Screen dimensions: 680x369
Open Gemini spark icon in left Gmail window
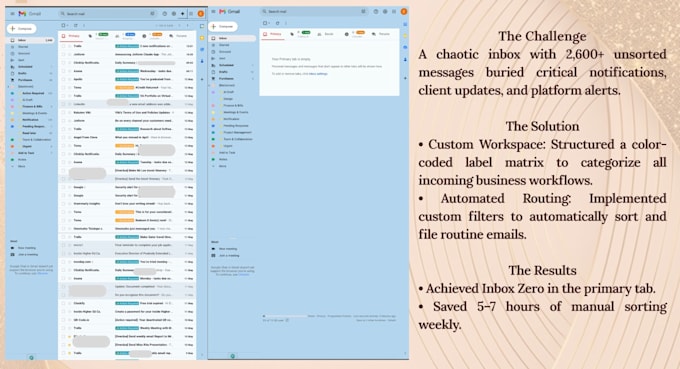tap(183, 14)
